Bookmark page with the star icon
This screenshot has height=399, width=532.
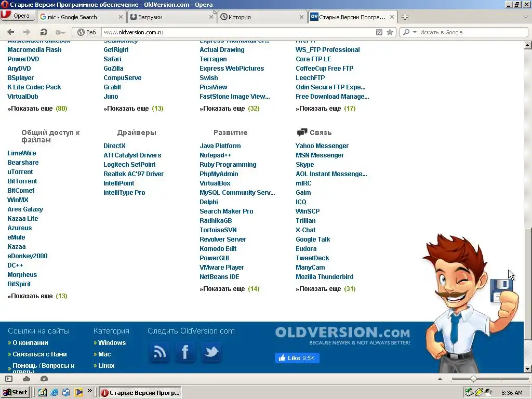(390, 32)
